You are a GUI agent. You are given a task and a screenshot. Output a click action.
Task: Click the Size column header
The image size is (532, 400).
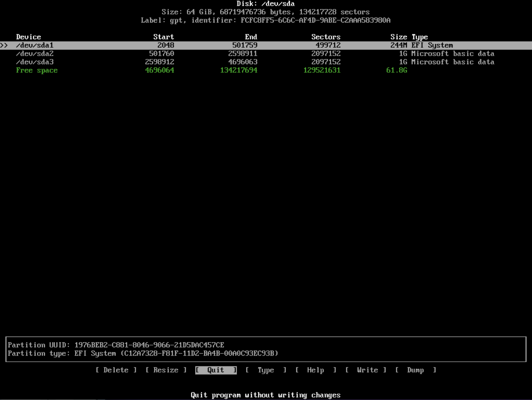(399, 37)
